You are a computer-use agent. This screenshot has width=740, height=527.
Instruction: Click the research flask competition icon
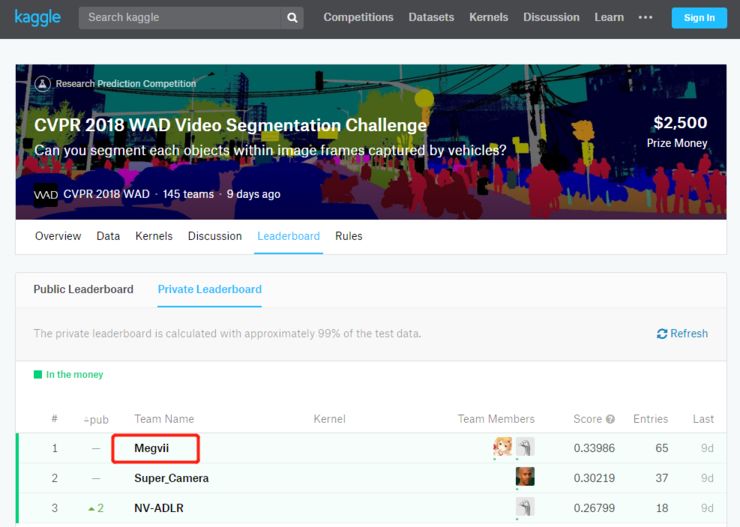(x=42, y=84)
